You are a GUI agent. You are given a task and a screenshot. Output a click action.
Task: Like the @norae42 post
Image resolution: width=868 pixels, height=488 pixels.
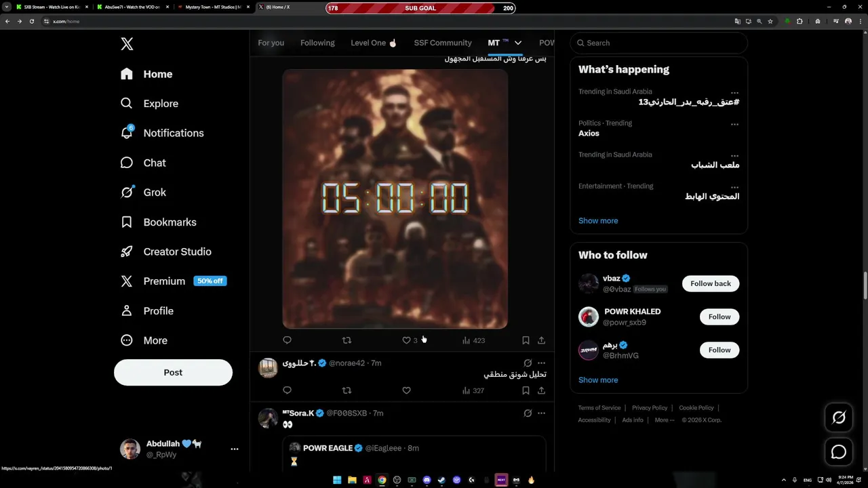406,390
